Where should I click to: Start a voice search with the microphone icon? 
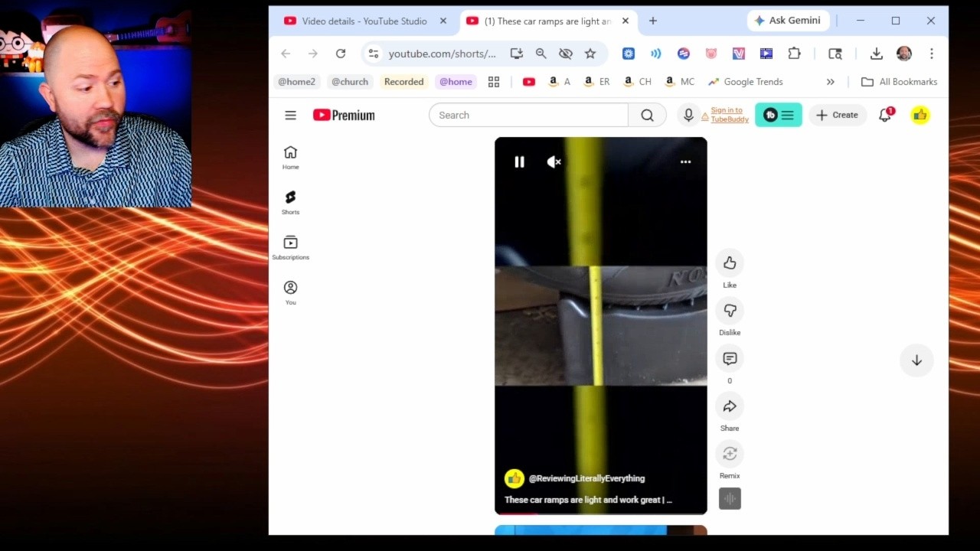tap(688, 115)
